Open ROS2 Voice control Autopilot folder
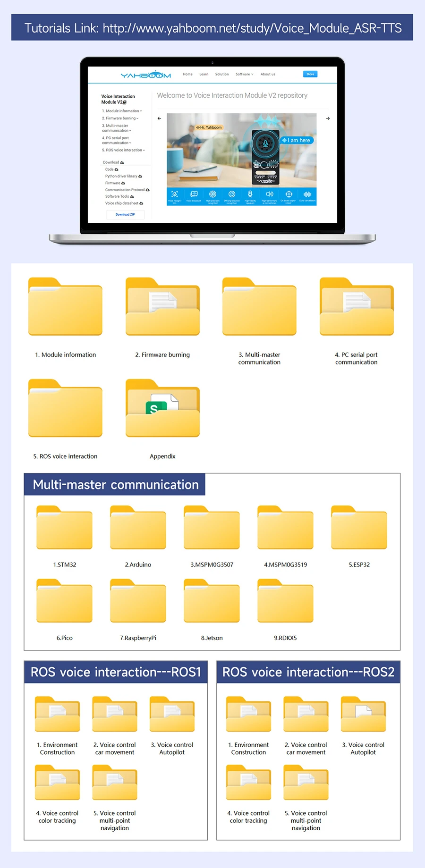Image resolution: width=425 pixels, height=868 pixels. click(363, 714)
